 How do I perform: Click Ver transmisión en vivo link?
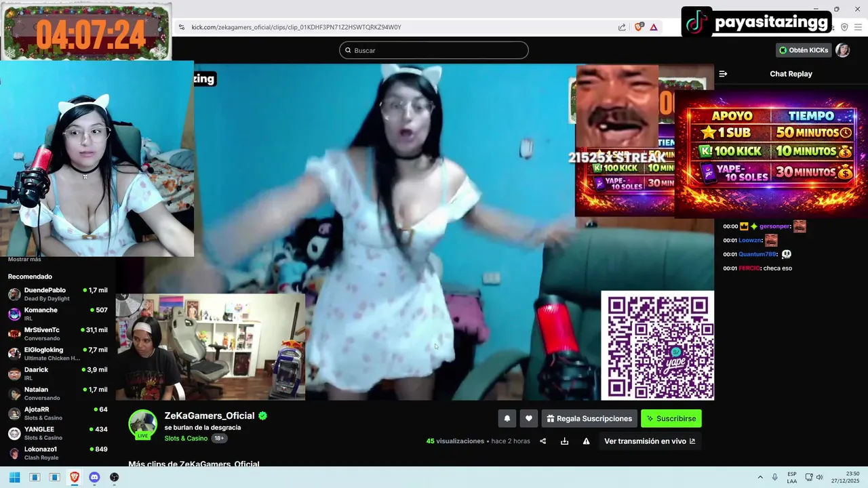pos(650,441)
